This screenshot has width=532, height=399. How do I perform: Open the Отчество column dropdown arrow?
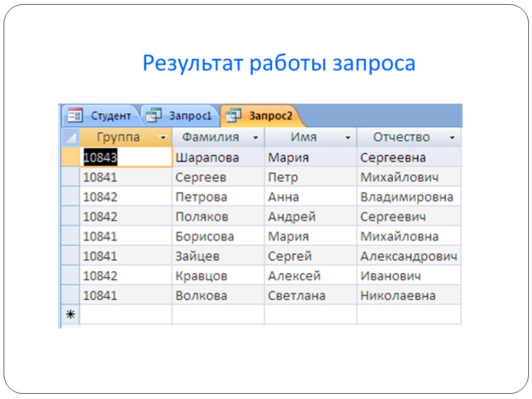pyautogui.click(x=452, y=138)
